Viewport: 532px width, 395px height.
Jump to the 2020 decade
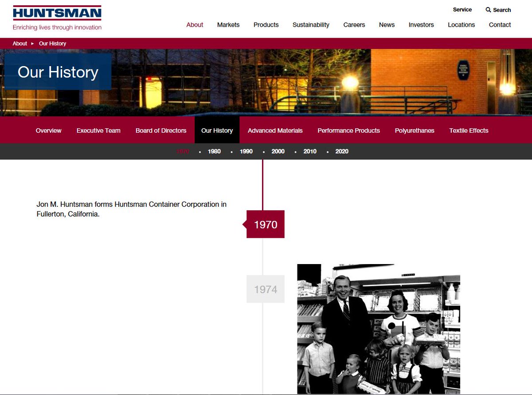point(342,151)
